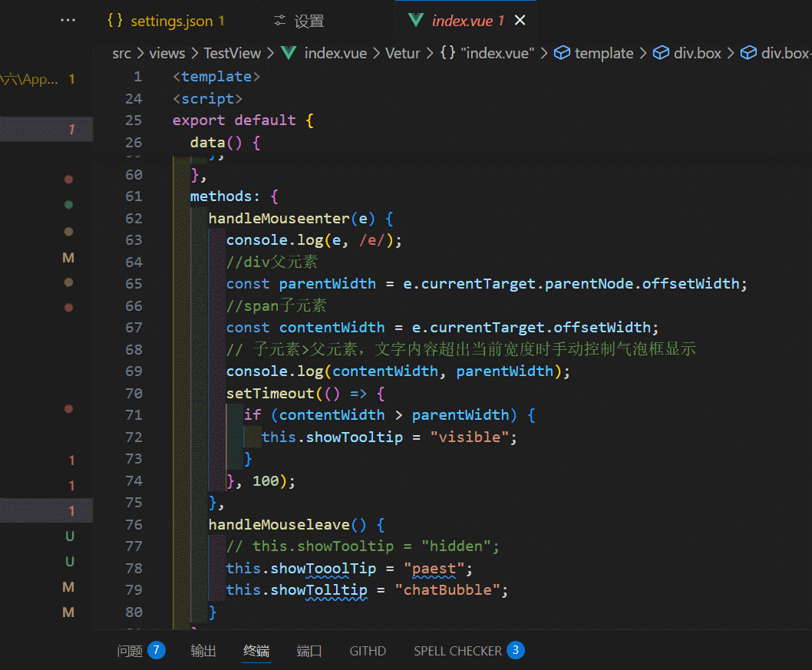The height and width of the screenshot is (670, 812).
Task: Click the //span子元素 comment line
Action: pyautogui.click(x=276, y=306)
